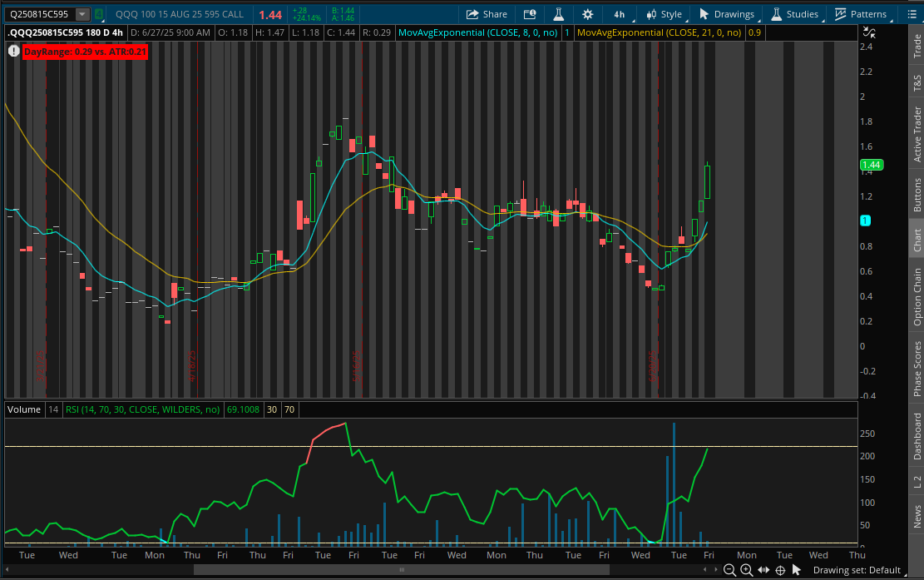The height and width of the screenshot is (580, 924).
Task: Open the Studies menu
Action: (x=794, y=14)
